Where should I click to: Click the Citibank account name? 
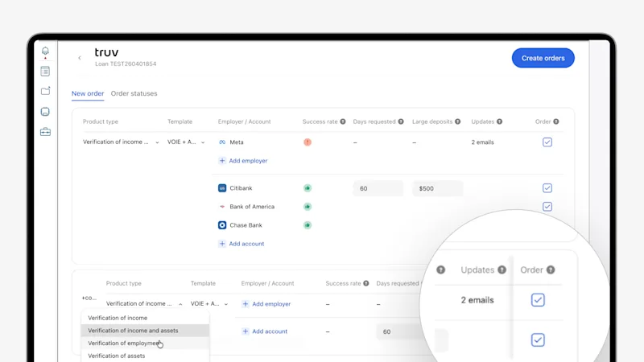point(241,188)
